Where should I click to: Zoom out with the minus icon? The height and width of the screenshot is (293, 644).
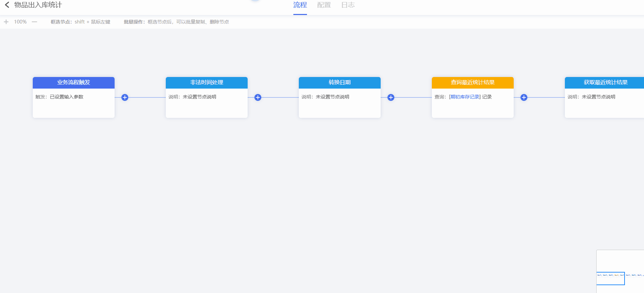[x=34, y=22]
